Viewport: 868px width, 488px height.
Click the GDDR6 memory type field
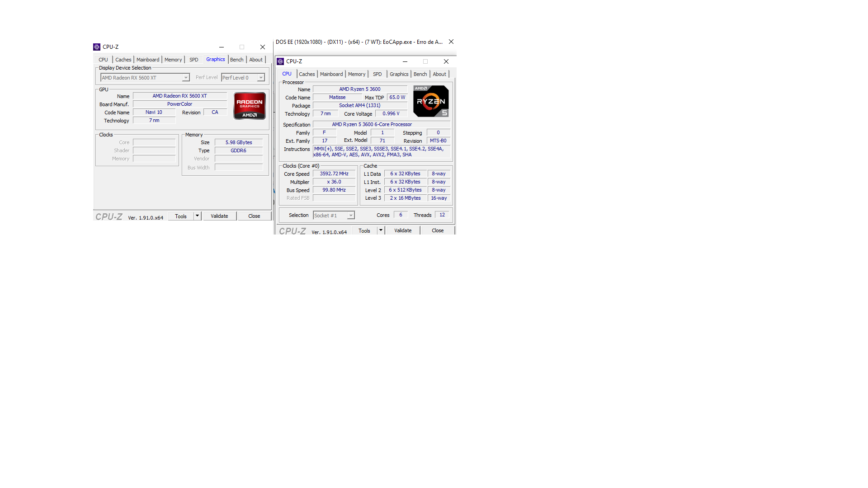click(x=239, y=150)
